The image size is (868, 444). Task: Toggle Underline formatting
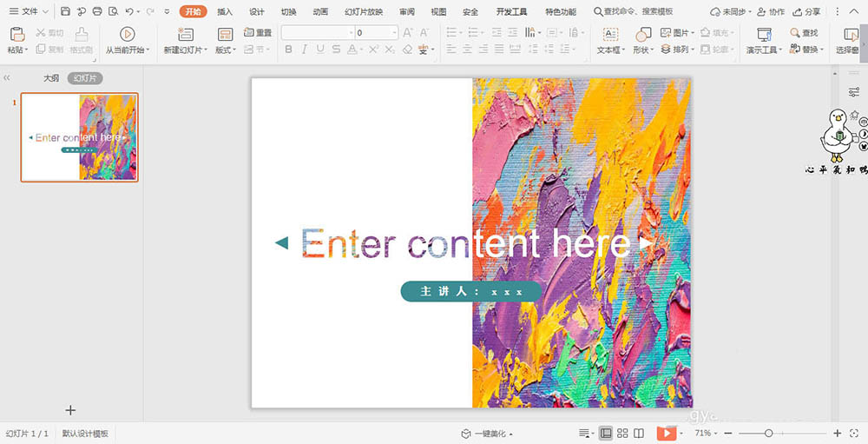pos(320,50)
